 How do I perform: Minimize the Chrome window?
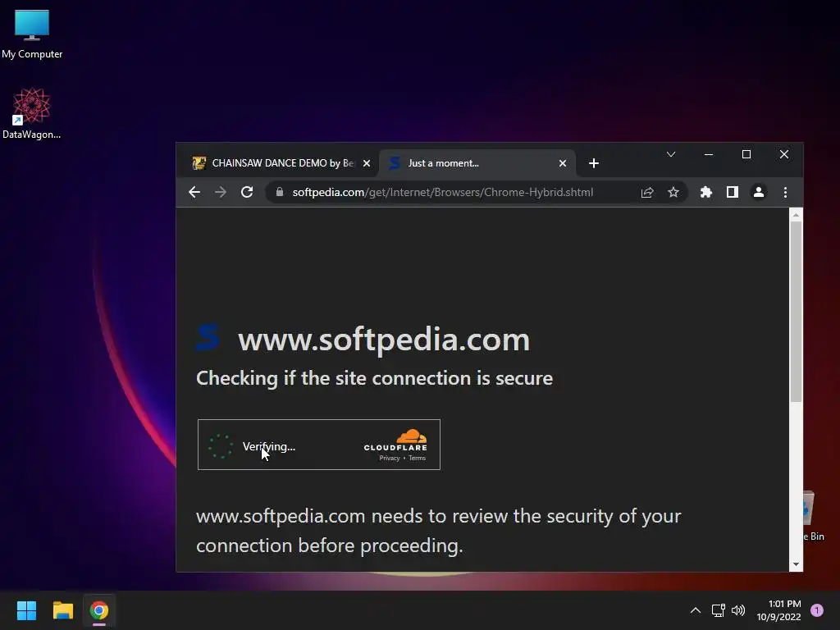709,154
